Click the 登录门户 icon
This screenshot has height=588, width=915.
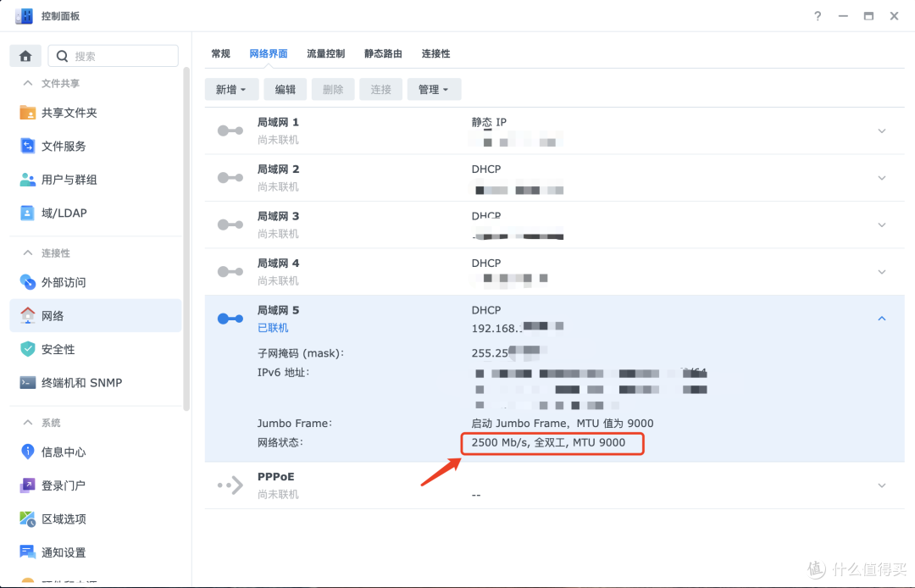coord(27,485)
